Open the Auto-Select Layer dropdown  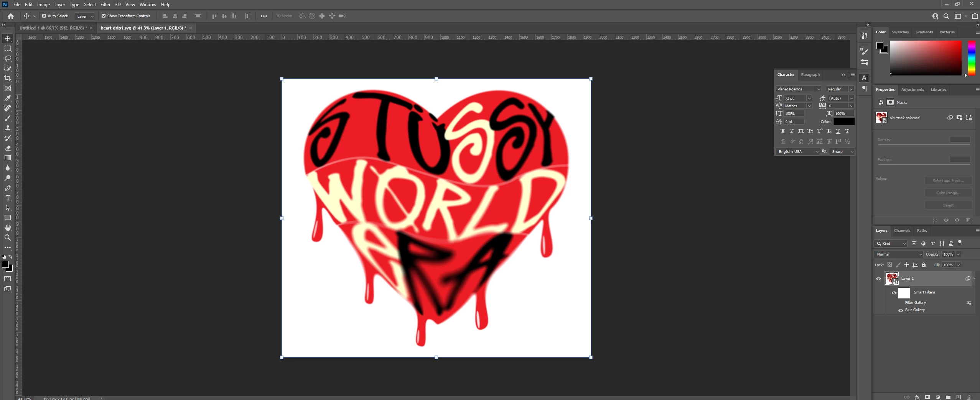point(85,16)
